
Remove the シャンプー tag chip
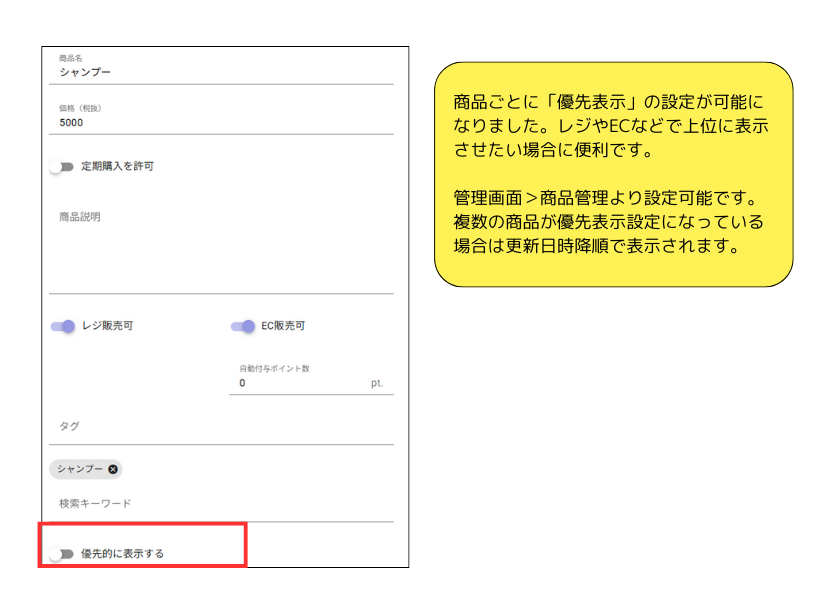(x=113, y=469)
